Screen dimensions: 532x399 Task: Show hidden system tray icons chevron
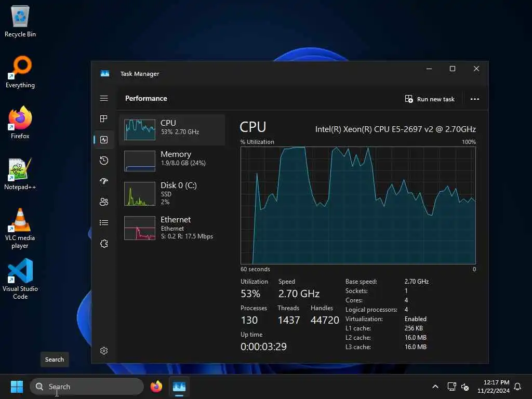click(x=435, y=387)
